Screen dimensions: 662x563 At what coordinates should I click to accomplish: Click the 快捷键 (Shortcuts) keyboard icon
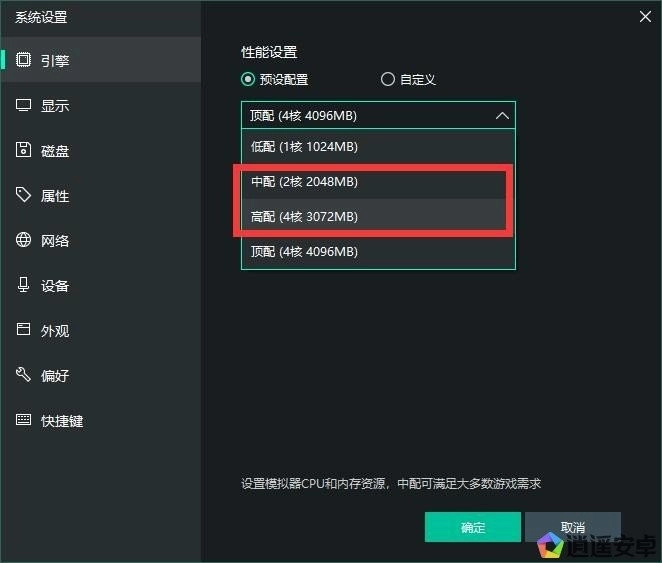(23, 421)
